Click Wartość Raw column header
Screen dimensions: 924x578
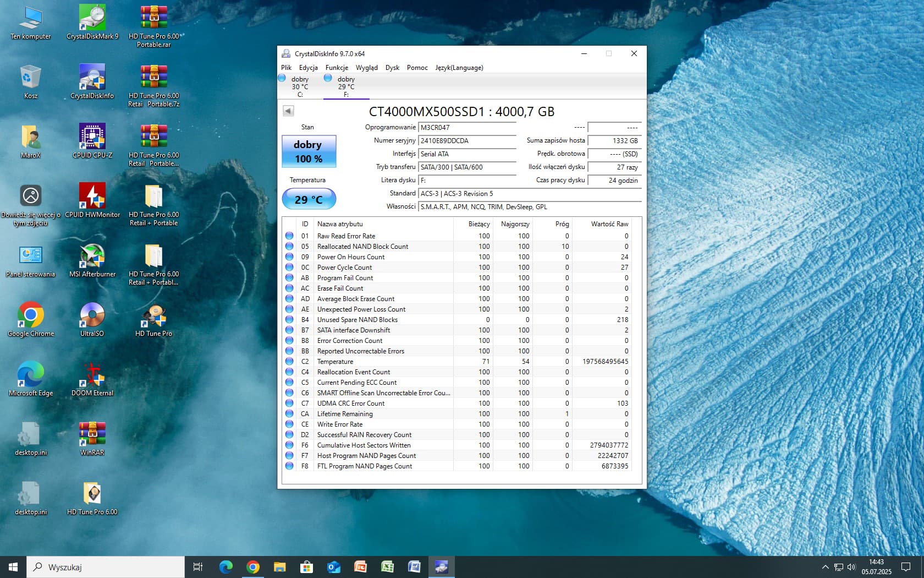(x=602, y=224)
